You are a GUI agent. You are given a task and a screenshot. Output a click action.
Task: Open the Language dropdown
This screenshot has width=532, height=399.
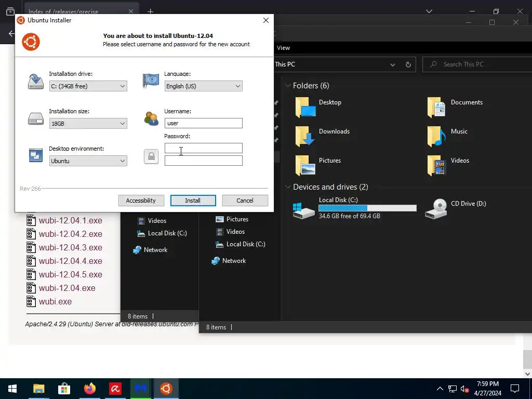coord(203,86)
